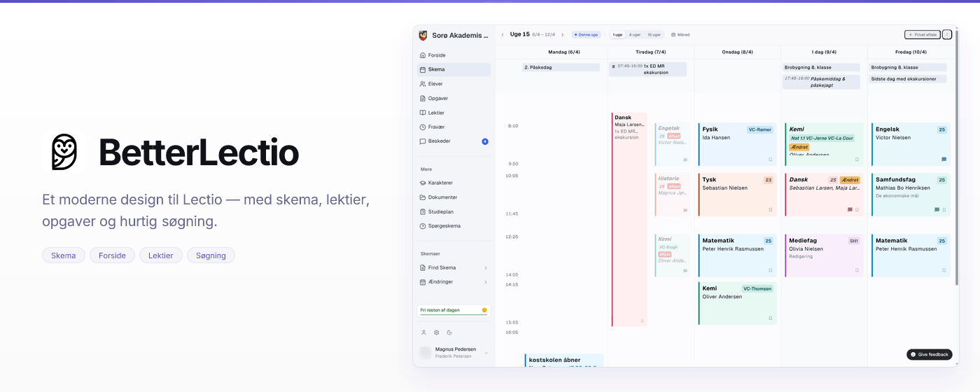Click the Beskeder message icon

(x=423, y=141)
